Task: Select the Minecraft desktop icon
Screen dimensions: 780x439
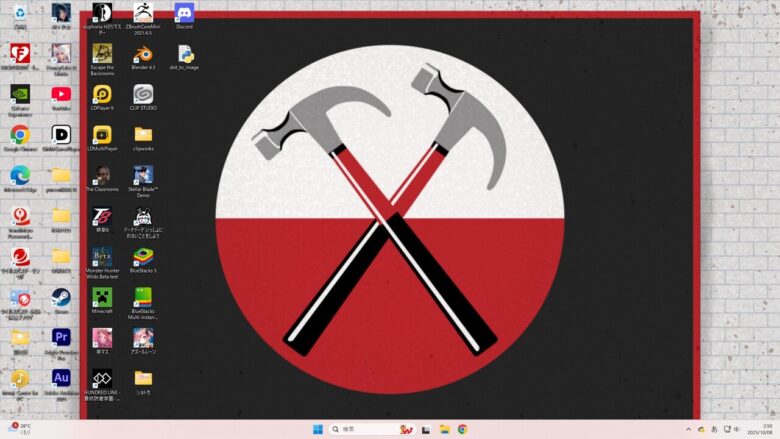Action: 102,297
